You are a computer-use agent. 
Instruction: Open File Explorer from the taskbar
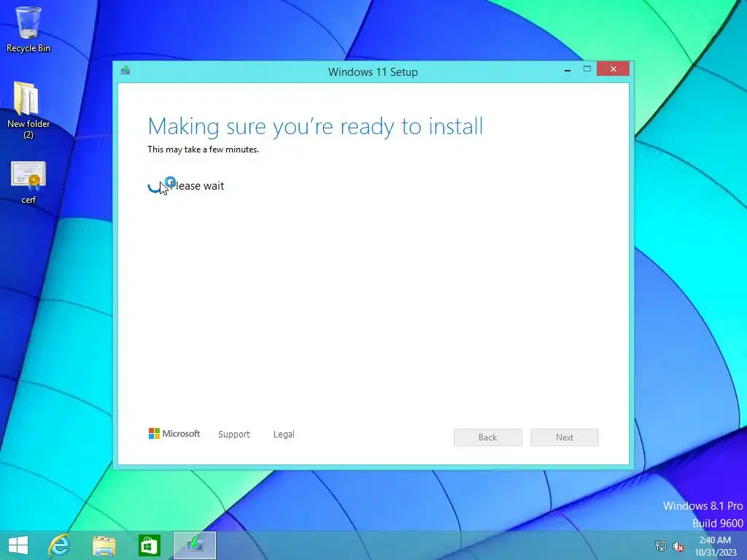point(104,545)
